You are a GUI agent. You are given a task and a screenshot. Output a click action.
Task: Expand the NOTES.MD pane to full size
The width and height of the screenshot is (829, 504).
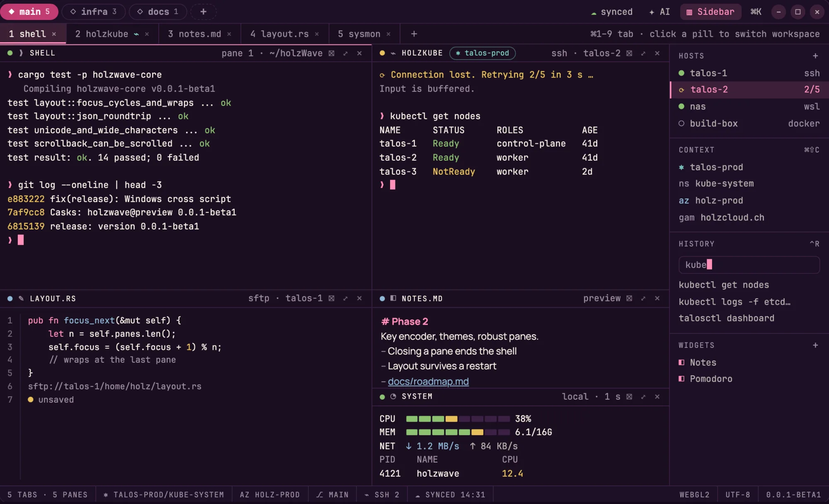click(x=643, y=299)
